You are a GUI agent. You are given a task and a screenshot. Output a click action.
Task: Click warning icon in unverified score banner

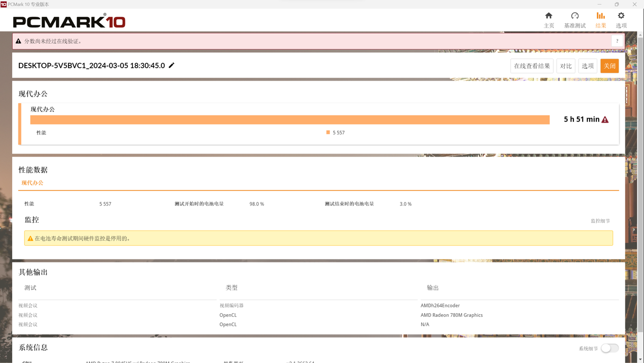(18, 41)
